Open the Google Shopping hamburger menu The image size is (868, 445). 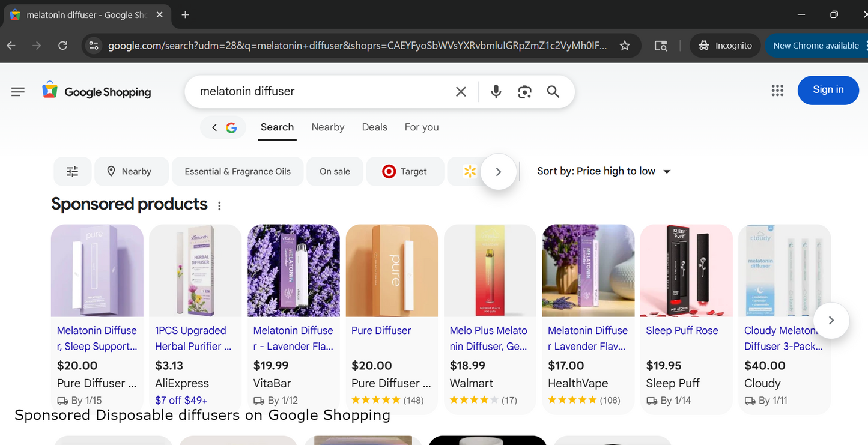pyautogui.click(x=18, y=92)
